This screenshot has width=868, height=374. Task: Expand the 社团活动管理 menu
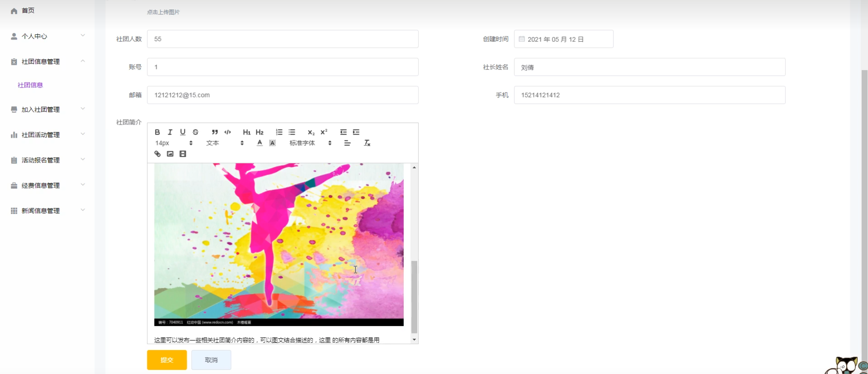pos(47,135)
